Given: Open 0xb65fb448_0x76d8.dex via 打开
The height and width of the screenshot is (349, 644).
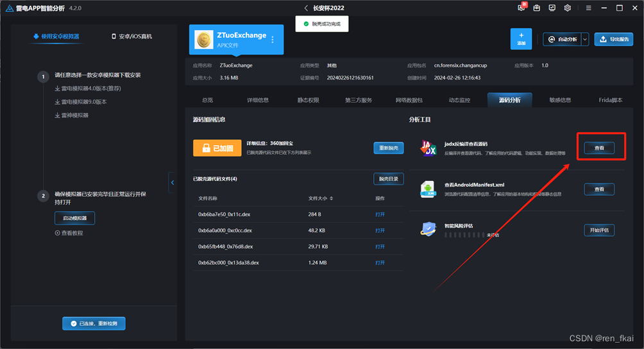Looking at the screenshot, I should 380,246.
